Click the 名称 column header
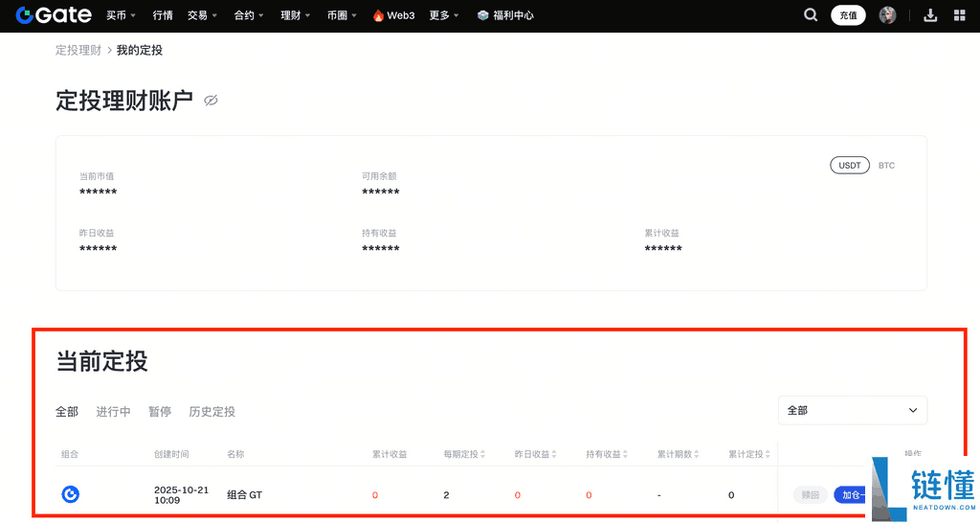This screenshot has width=980, height=523. [235, 454]
